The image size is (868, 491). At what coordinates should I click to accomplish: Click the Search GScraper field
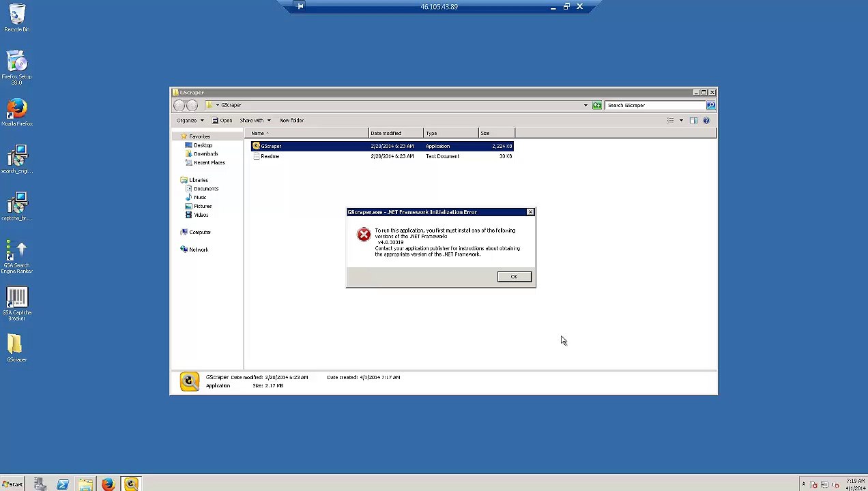[655, 105]
